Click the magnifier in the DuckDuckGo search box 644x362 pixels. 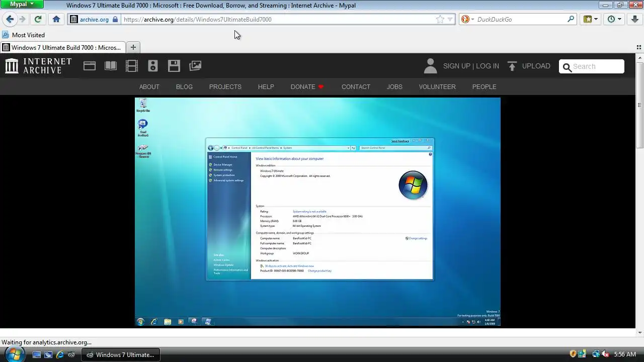(571, 19)
